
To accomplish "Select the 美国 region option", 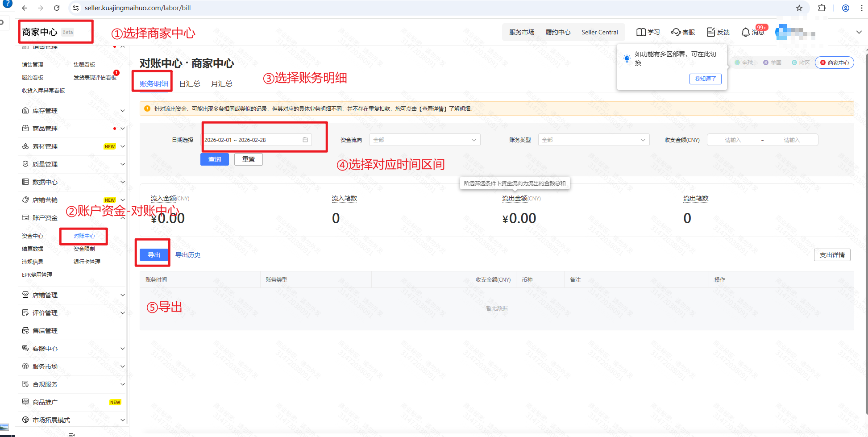I will pyautogui.click(x=772, y=63).
